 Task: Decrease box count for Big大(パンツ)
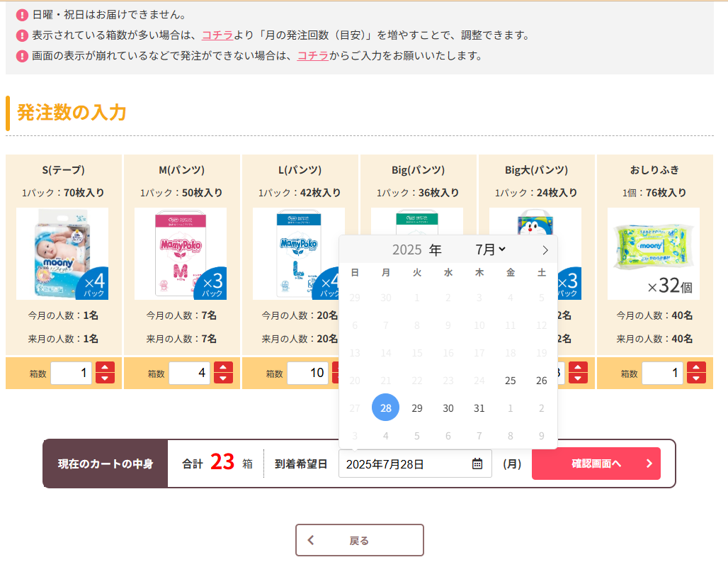(x=578, y=378)
